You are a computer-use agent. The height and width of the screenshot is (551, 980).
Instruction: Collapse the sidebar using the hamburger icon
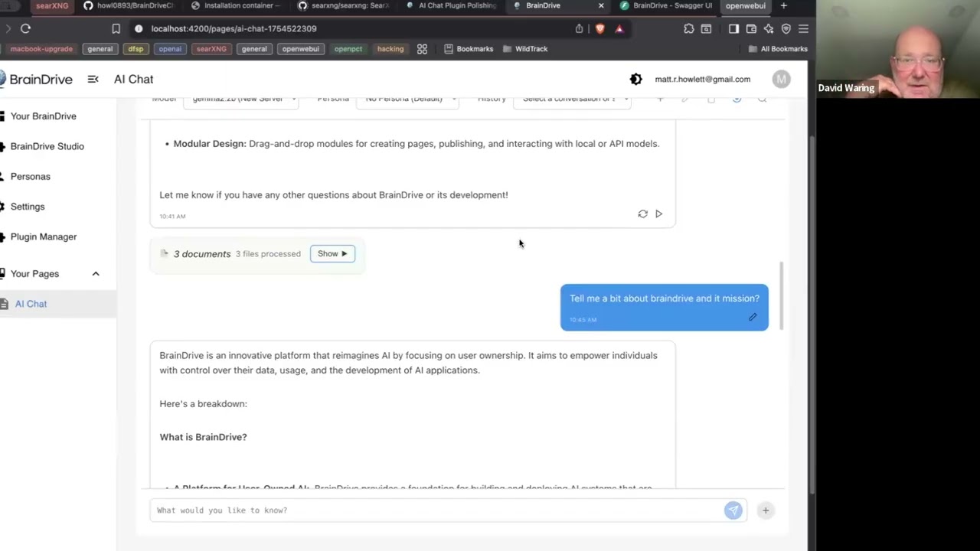click(x=93, y=80)
